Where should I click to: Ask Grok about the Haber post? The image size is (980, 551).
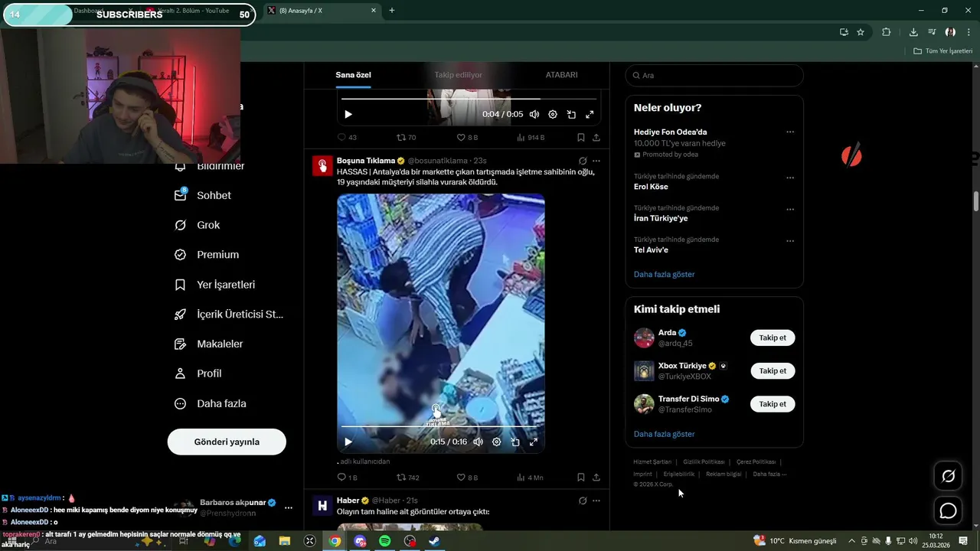(x=583, y=500)
